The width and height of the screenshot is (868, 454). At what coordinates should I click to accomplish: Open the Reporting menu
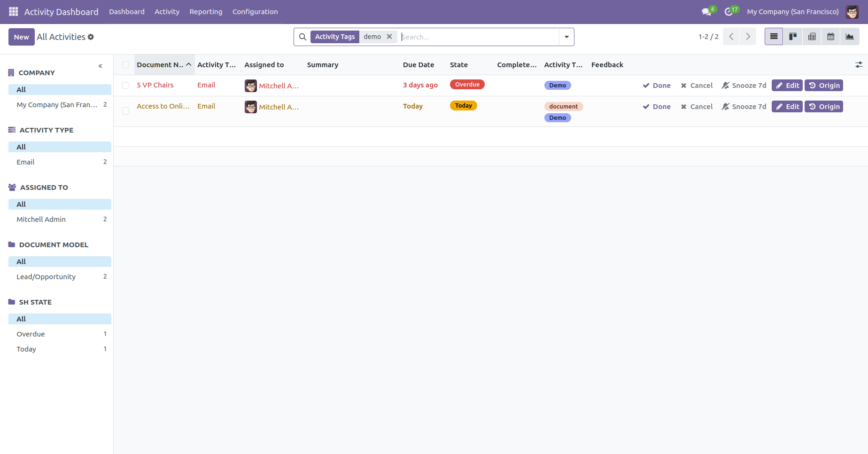click(206, 12)
